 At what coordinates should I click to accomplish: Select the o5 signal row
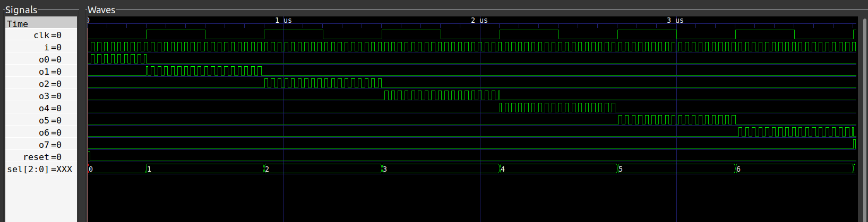[x=41, y=120]
